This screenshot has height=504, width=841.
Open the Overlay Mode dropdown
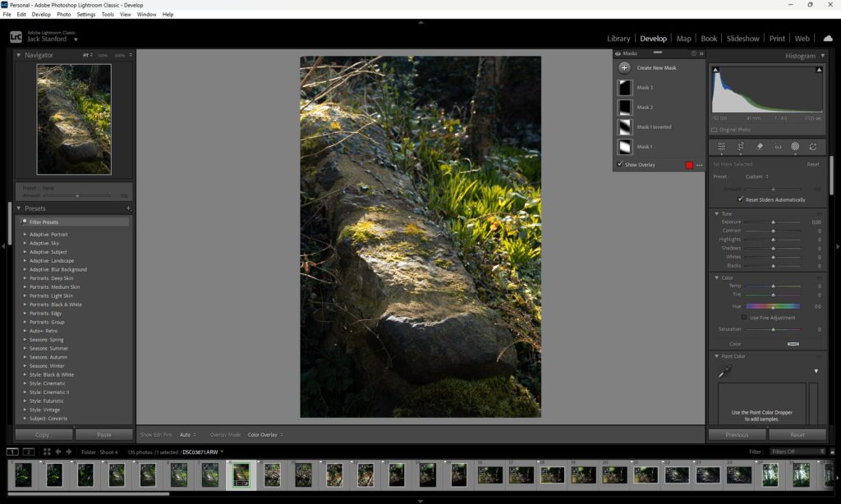click(265, 434)
